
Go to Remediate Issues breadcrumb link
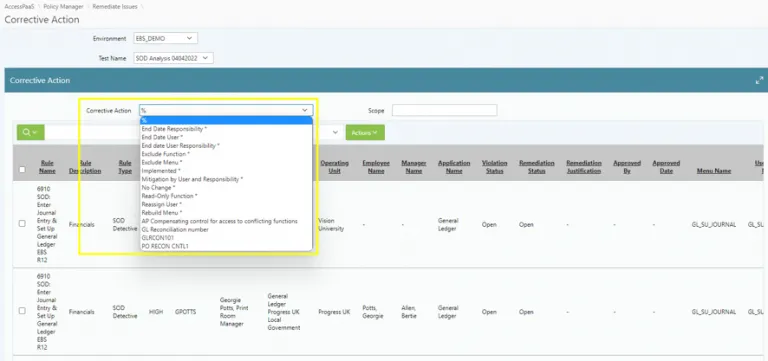115,7
